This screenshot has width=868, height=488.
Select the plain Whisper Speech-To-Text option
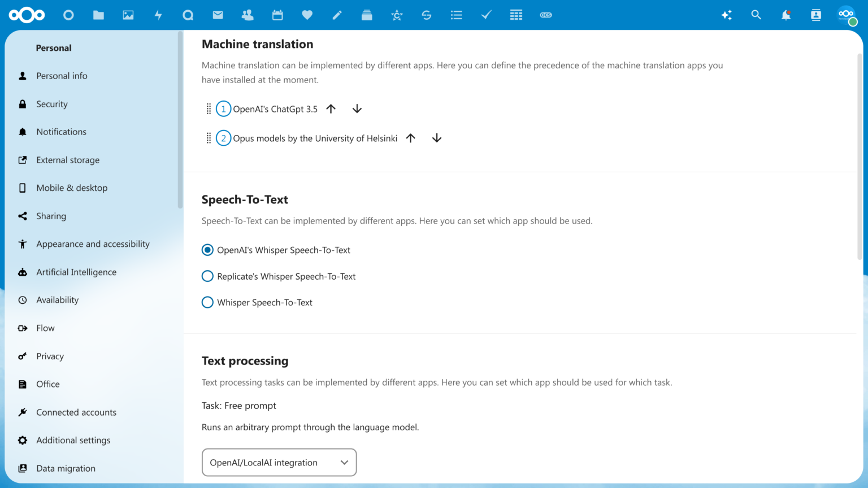(x=207, y=302)
